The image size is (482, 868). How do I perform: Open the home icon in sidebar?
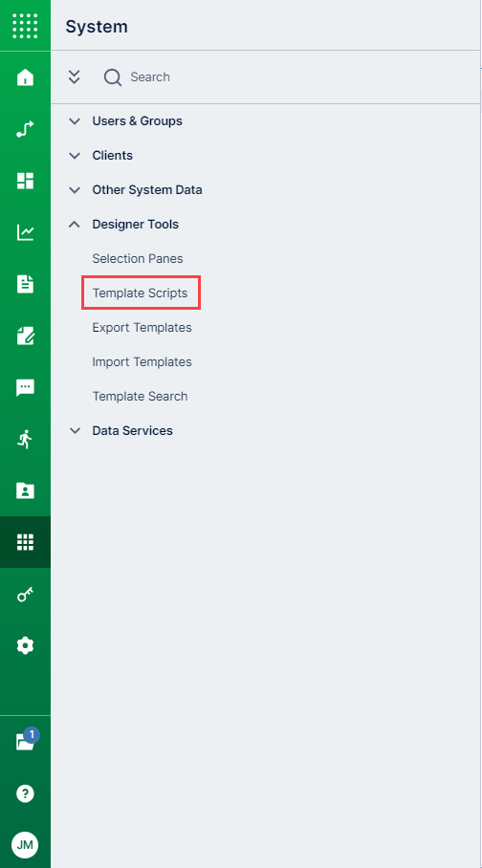[25, 77]
